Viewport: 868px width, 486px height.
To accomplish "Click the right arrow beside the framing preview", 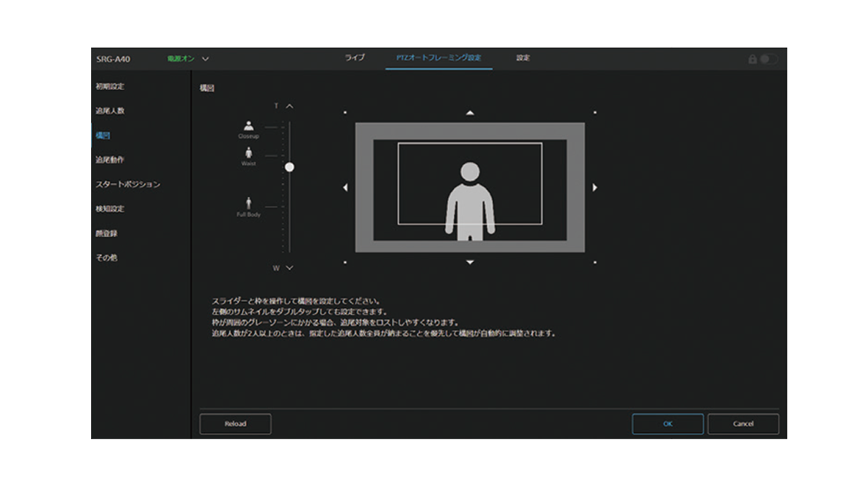I will [595, 187].
